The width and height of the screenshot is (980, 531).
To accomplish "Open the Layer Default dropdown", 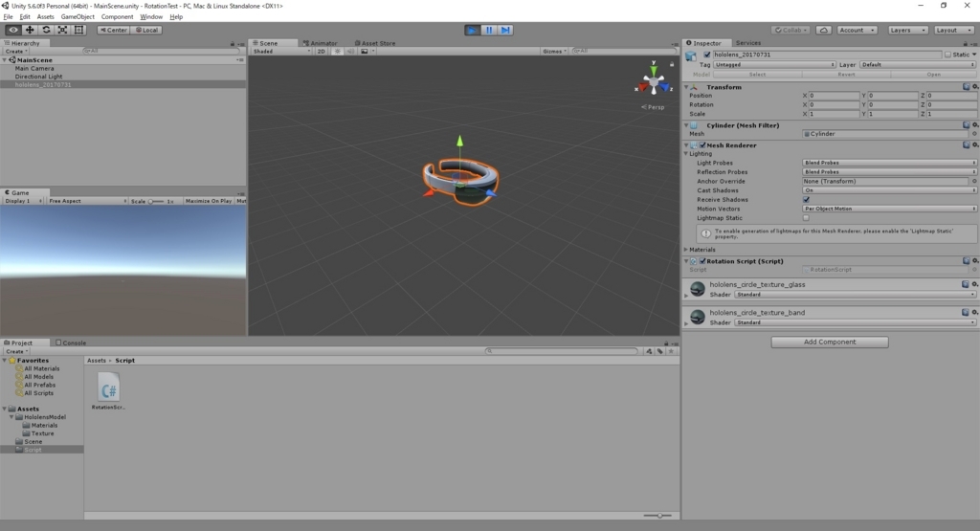I will [x=918, y=64].
